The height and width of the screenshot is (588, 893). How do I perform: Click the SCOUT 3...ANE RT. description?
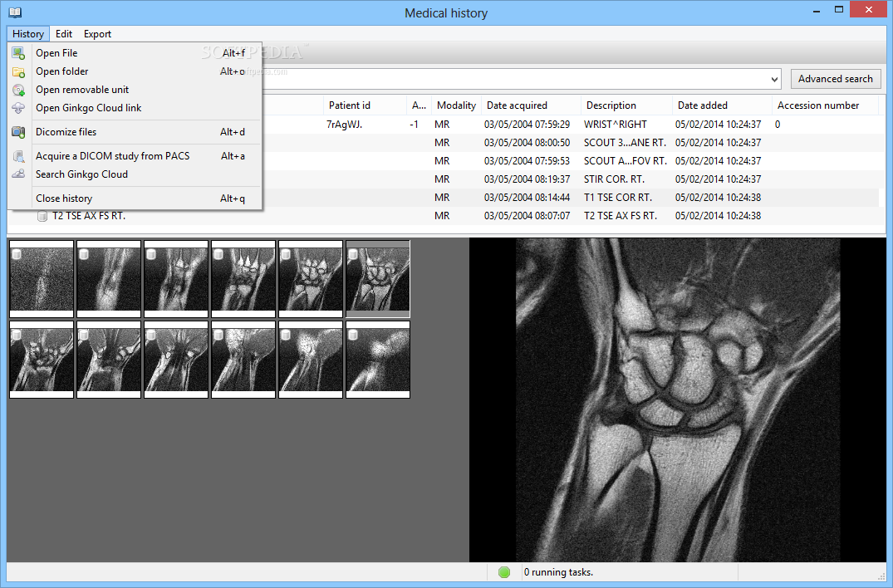(x=625, y=142)
